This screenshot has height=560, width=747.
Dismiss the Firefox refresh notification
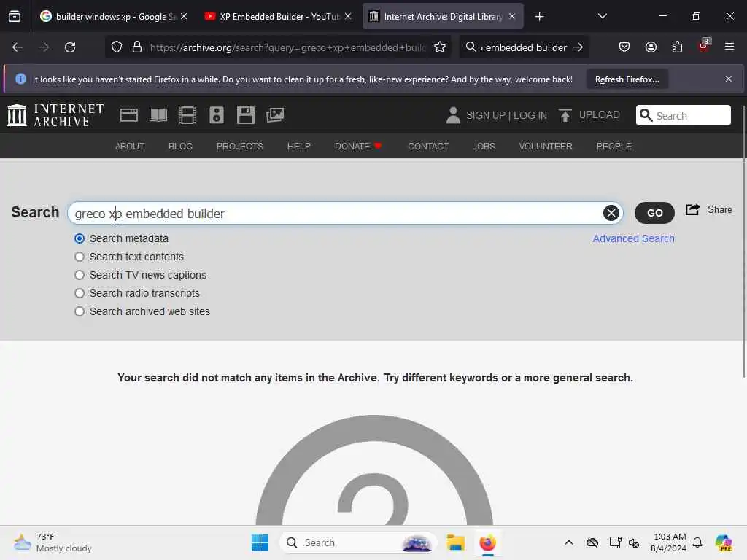[729, 79]
